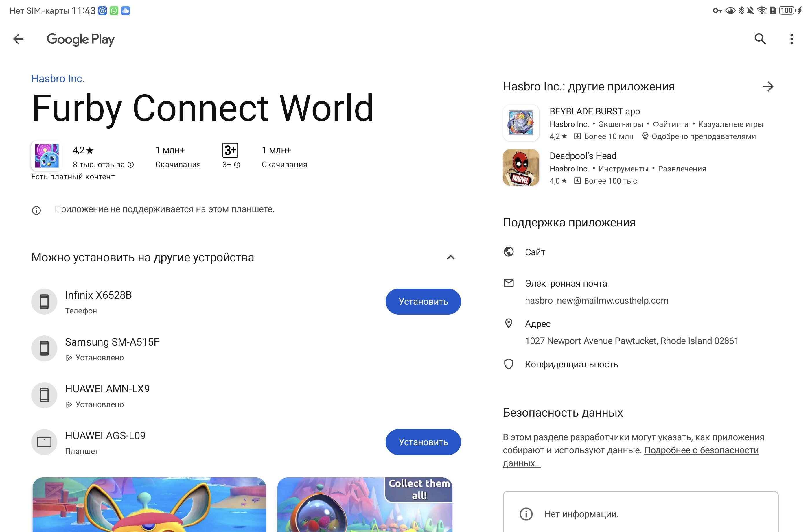The height and width of the screenshot is (532, 810).
Task: Open the BEYBLADE BURST app icon
Action: point(521,123)
